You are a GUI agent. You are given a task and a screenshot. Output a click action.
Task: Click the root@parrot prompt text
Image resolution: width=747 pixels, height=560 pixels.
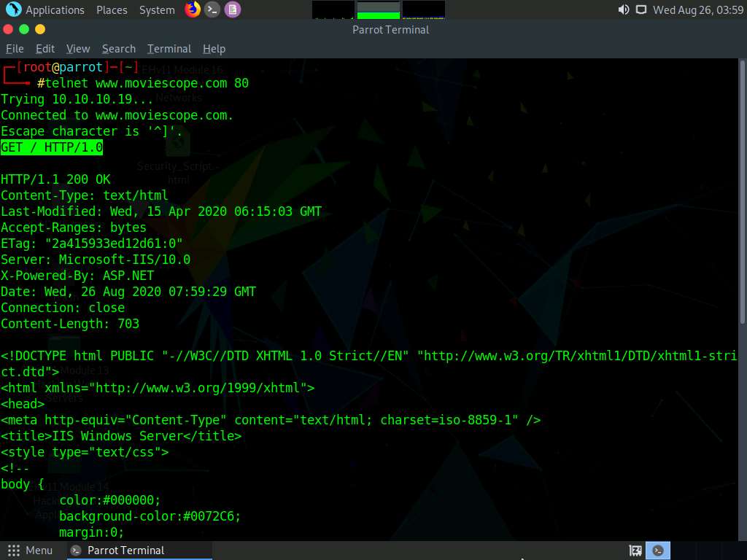(63, 67)
